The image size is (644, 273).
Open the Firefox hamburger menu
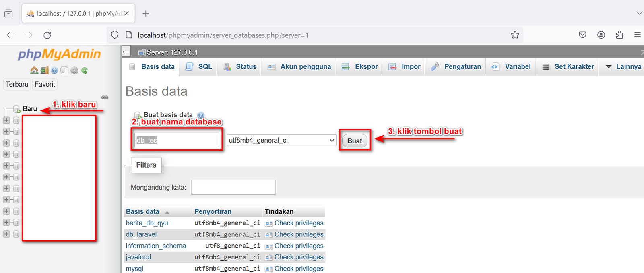pyautogui.click(x=637, y=35)
